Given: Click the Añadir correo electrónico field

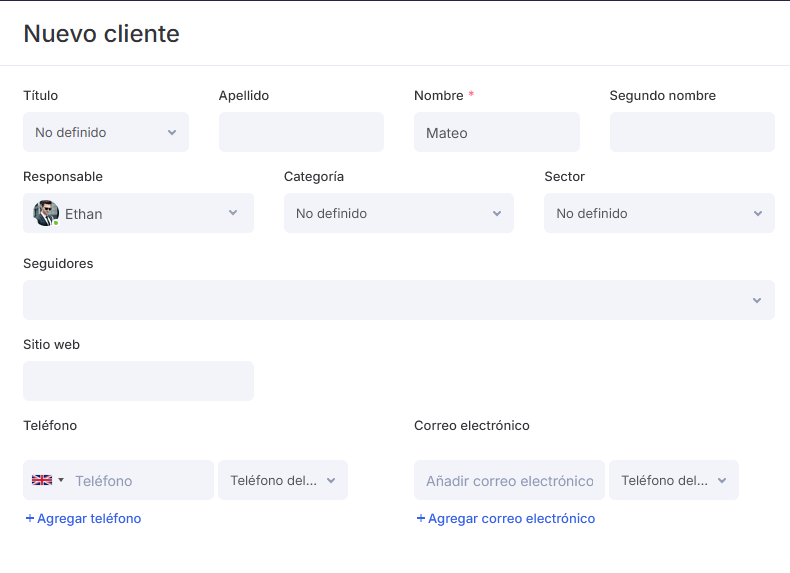Looking at the screenshot, I should 509,480.
